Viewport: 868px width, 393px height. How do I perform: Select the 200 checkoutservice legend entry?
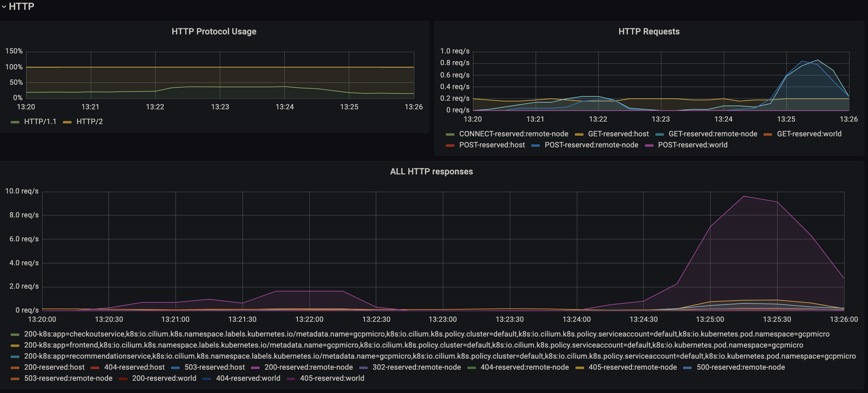tap(427, 334)
